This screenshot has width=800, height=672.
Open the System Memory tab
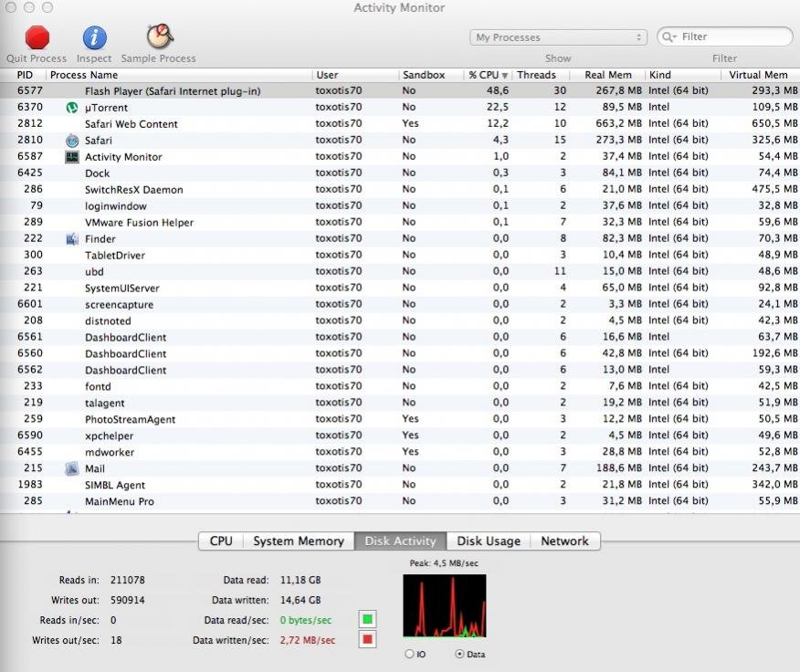point(298,541)
